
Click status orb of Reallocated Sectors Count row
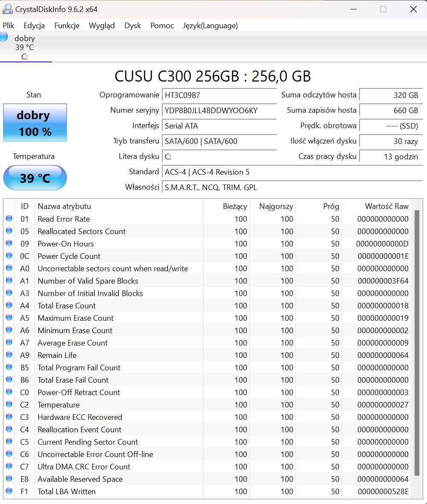coord(9,231)
